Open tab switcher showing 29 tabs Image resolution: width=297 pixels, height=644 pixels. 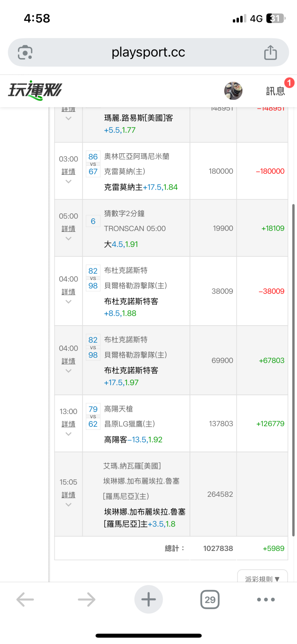click(210, 599)
